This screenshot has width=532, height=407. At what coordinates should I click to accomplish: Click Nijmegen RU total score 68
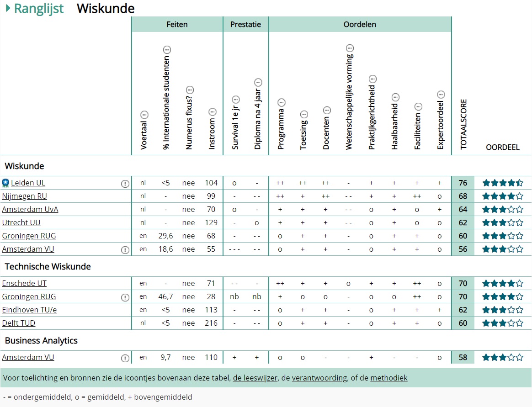coord(463,196)
